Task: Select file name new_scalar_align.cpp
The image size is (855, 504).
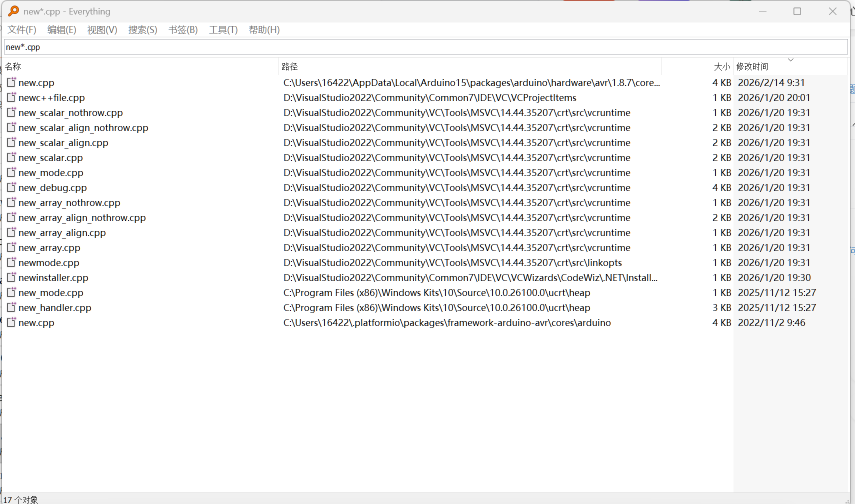Action: pos(63,142)
